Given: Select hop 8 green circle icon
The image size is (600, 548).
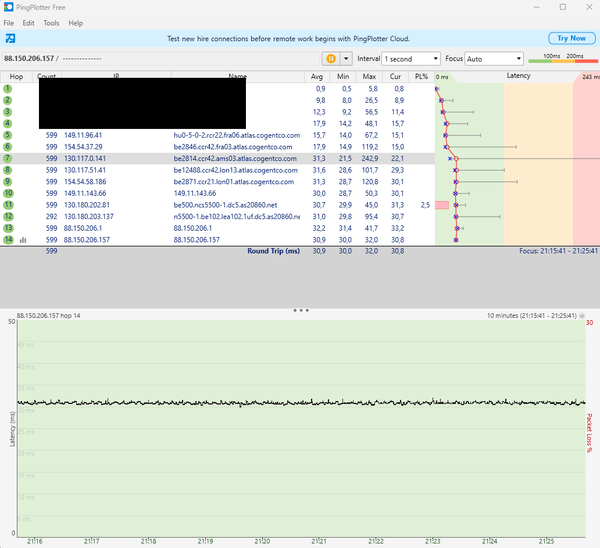Looking at the screenshot, I should pos(8,170).
